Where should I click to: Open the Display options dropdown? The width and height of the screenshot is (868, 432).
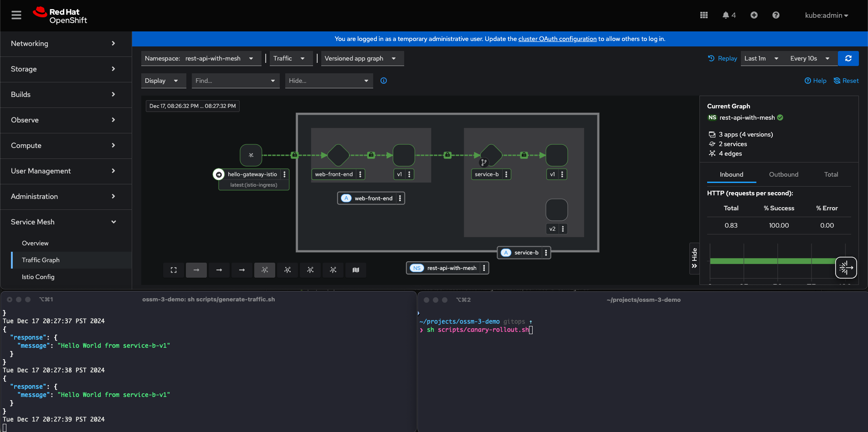click(x=164, y=81)
